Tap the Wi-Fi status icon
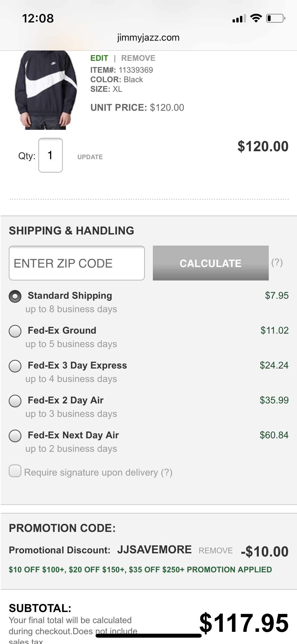 pyautogui.click(x=256, y=18)
